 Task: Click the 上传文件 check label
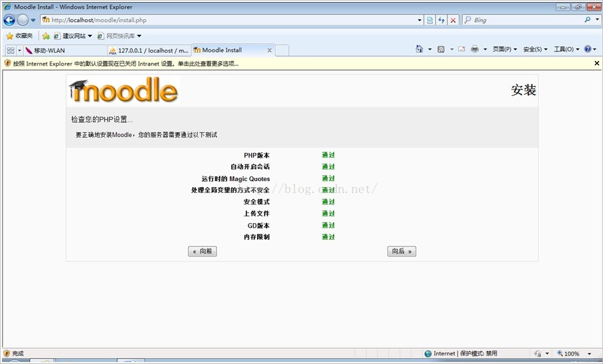[x=256, y=214]
